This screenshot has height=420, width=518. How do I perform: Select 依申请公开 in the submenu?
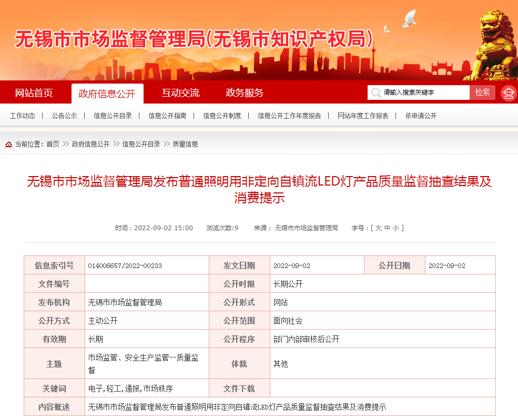click(421, 116)
